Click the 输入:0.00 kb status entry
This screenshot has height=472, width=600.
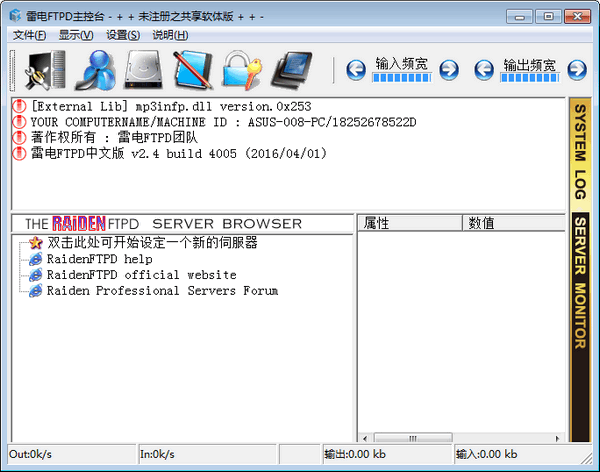click(519, 454)
